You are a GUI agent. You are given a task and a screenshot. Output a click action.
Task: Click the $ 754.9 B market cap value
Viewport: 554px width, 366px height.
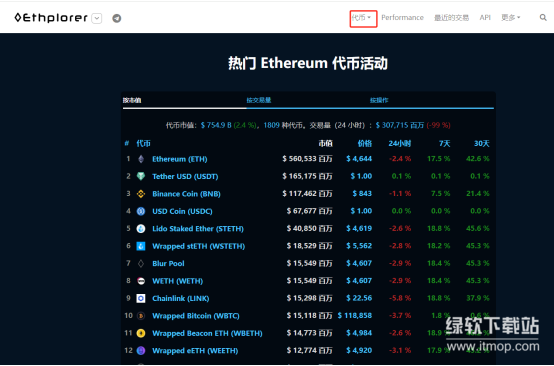pos(216,125)
